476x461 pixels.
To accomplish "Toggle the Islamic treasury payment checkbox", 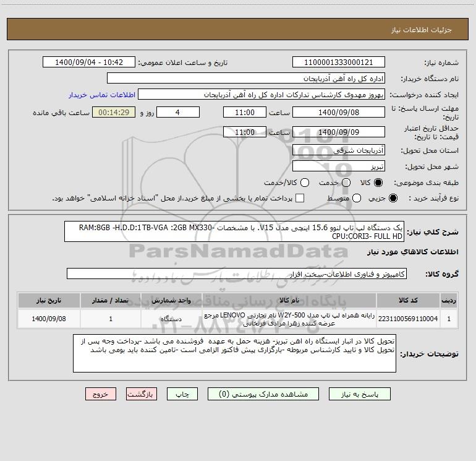I will [x=300, y=198].
